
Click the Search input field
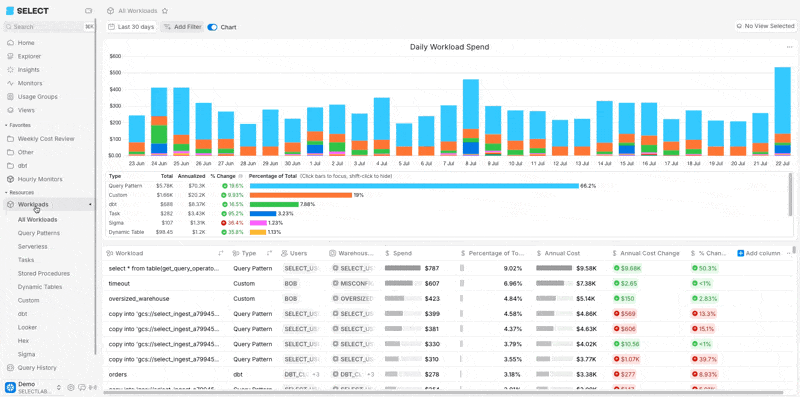(48, 27)
